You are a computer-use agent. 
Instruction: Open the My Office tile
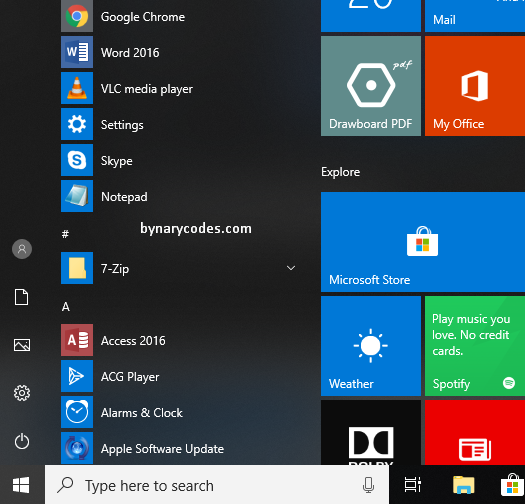[x=475, y=86]
